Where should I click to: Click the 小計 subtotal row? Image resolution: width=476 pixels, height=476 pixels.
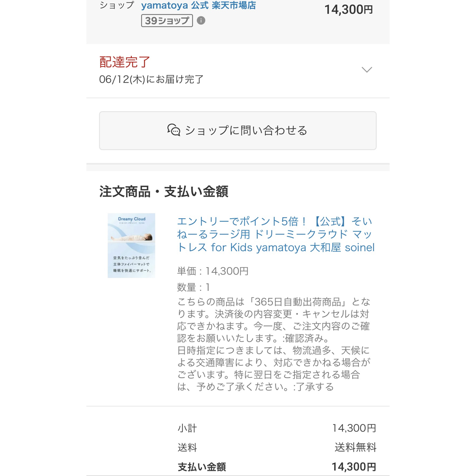tap(277, 428)
